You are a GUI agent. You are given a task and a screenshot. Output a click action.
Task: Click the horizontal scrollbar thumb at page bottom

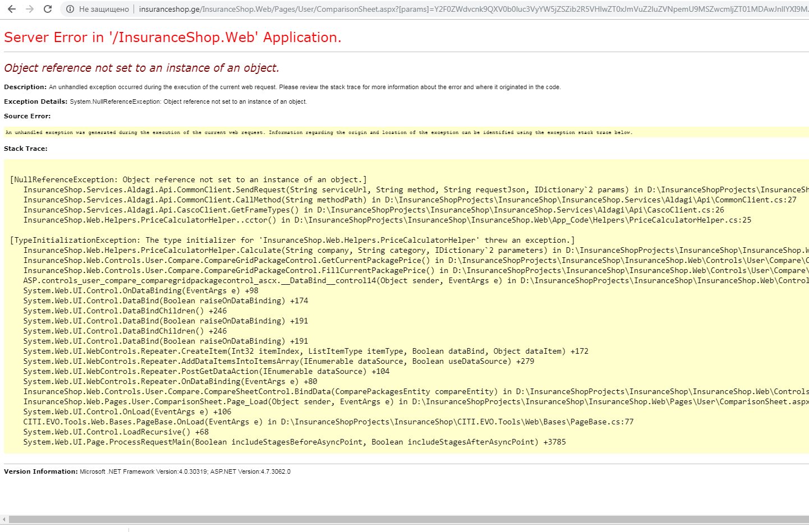tap(408, 520)
